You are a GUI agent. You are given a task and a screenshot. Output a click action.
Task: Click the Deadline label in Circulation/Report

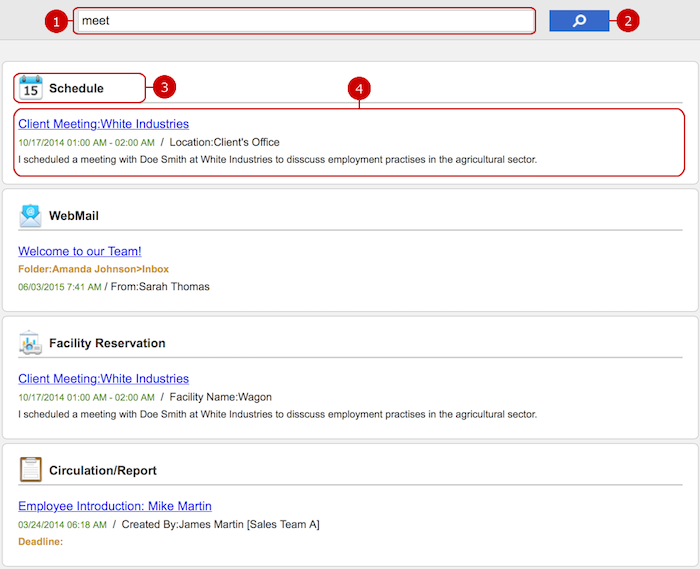click(41, 542)
